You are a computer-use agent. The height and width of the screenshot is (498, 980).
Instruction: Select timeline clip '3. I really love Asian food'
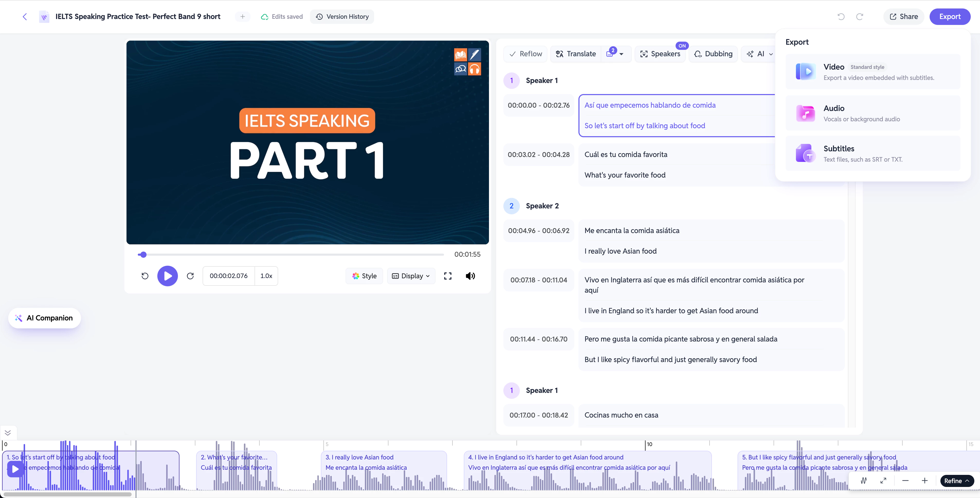384,470
